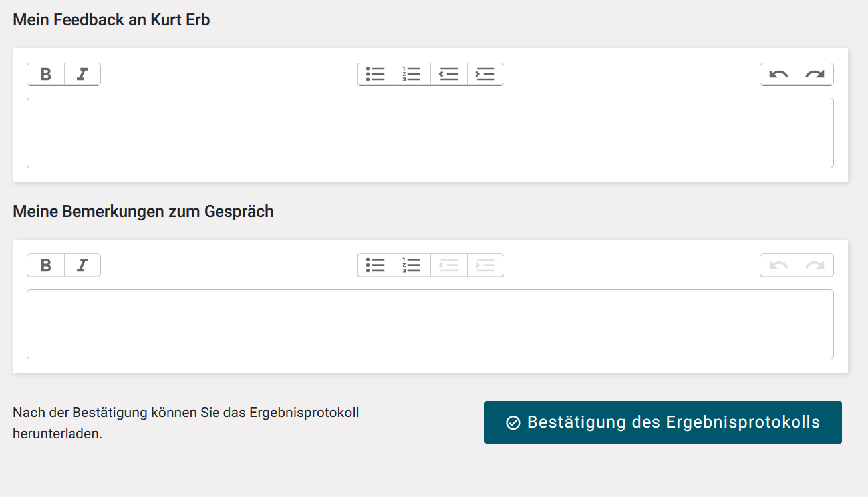
Task: Undo last change in Kurt Erb feedback editor
Action: 778,75
